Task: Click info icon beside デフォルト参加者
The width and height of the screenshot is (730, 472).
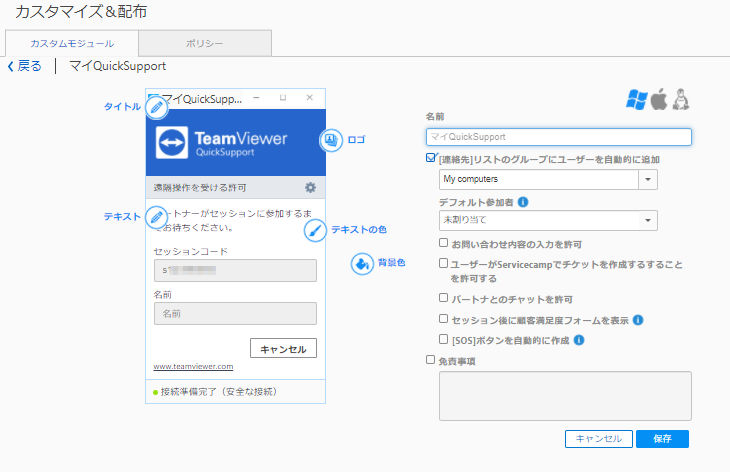Action: click(523, 202)
